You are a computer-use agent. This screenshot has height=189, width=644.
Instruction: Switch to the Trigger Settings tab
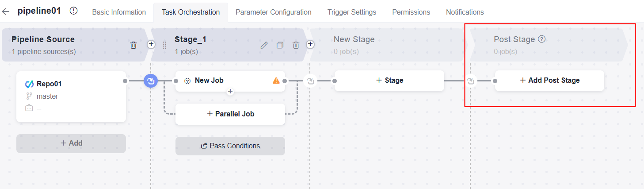[x=352, y=12]
